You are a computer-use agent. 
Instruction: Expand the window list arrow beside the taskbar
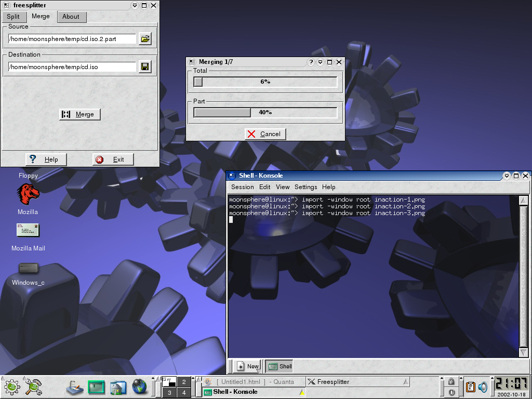click(x=199, y=387)
